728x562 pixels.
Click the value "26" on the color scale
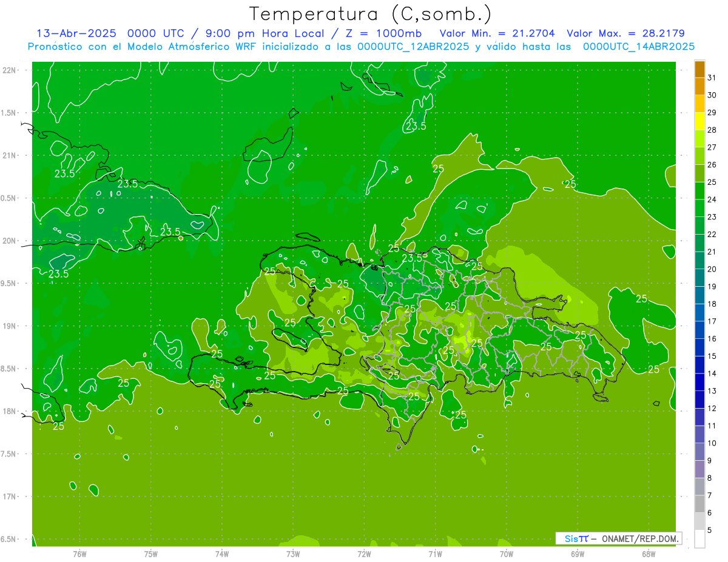[712, 165]
